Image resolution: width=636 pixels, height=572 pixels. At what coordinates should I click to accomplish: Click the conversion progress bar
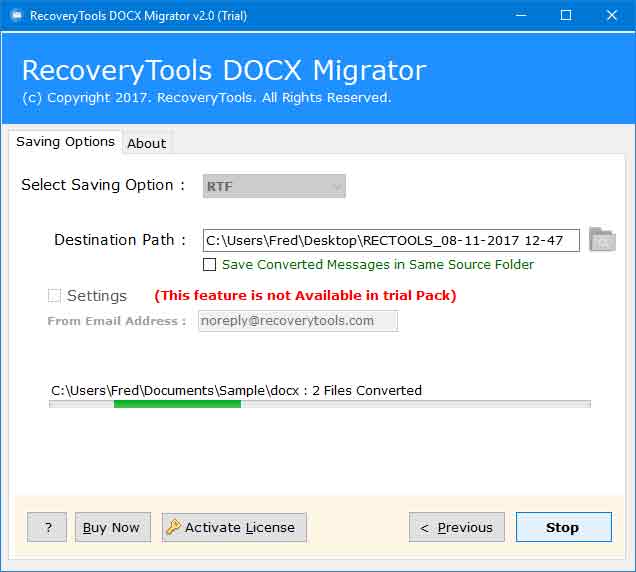(320, 404)
